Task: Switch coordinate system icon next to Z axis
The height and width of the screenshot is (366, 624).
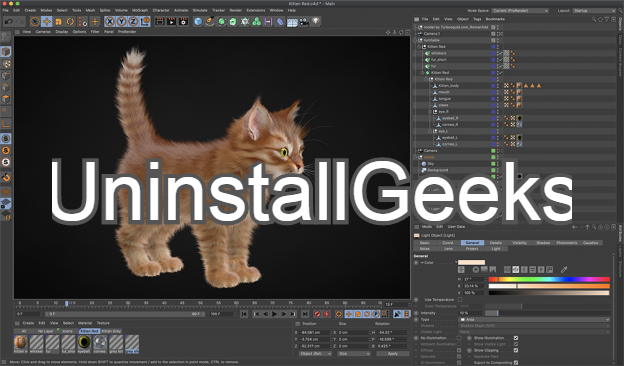Action: [x=145, y=21]
